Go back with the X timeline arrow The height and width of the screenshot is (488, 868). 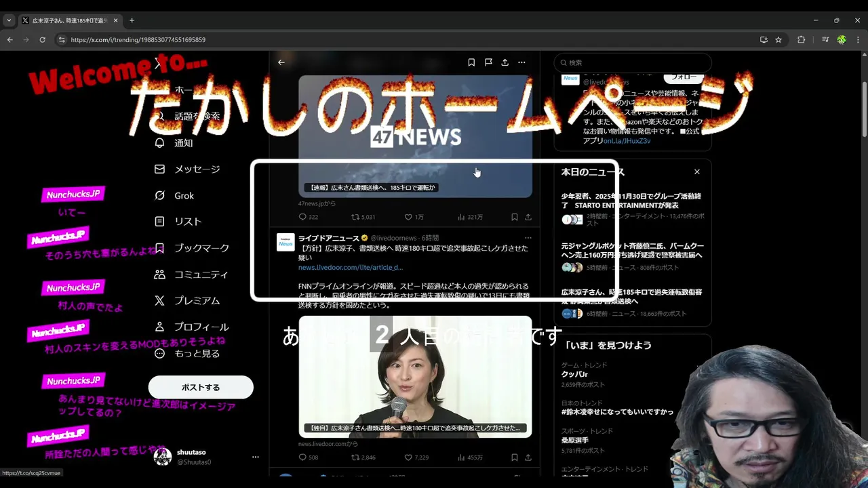[x=281, y=62]
